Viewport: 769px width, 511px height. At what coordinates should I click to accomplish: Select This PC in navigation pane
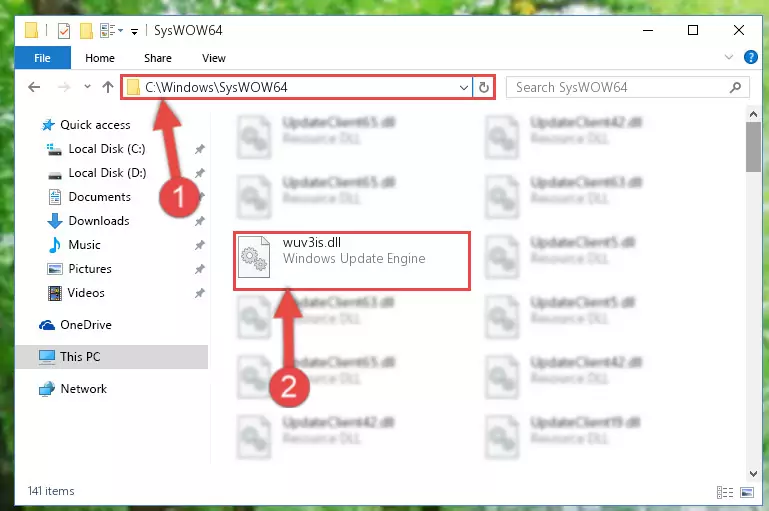point(111,357)
